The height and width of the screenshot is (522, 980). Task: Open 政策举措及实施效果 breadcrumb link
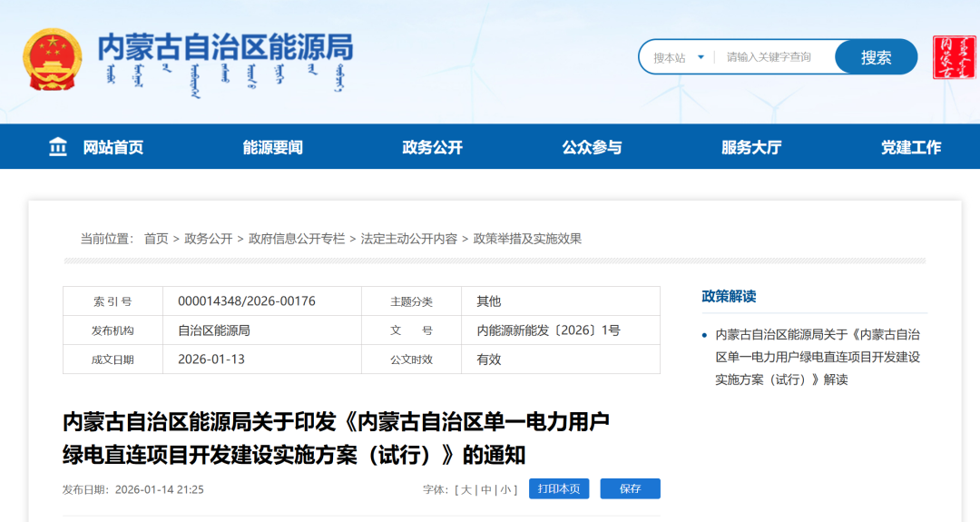pyautogui.click(x=527, y=239)
